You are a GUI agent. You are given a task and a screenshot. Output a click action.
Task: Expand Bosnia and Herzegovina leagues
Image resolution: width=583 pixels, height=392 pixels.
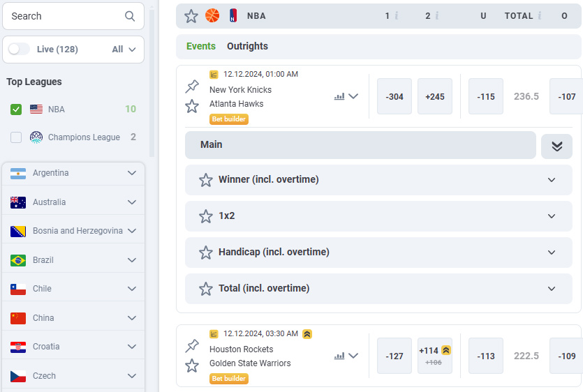click(132, 231)
